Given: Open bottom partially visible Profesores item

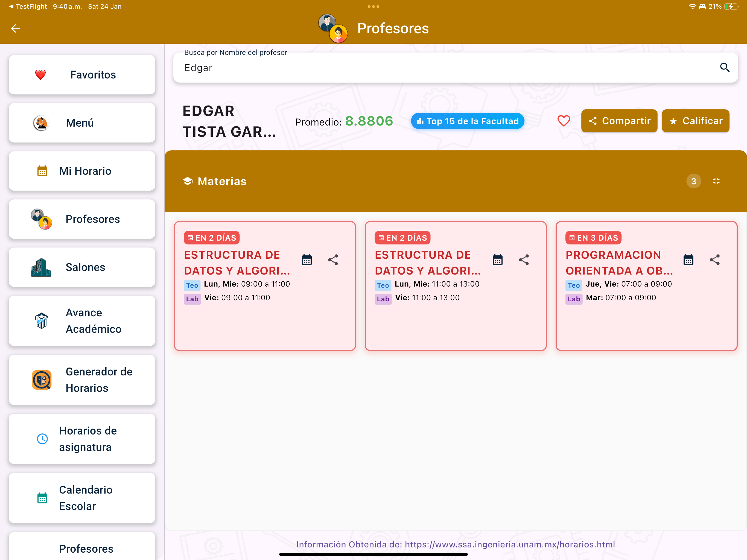Looking at the screenshot, I should tap(82, 546).
